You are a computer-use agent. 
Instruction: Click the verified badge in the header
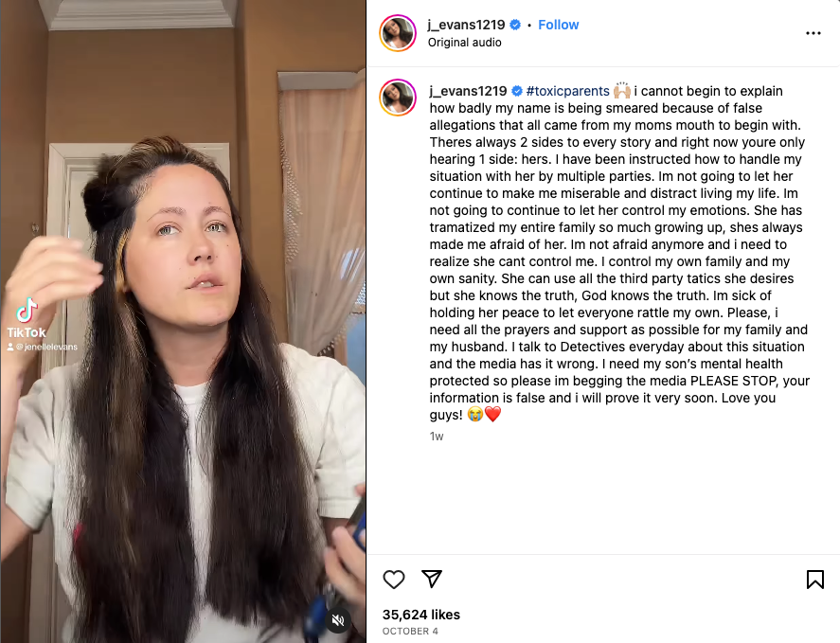click(x=515, y=25)
